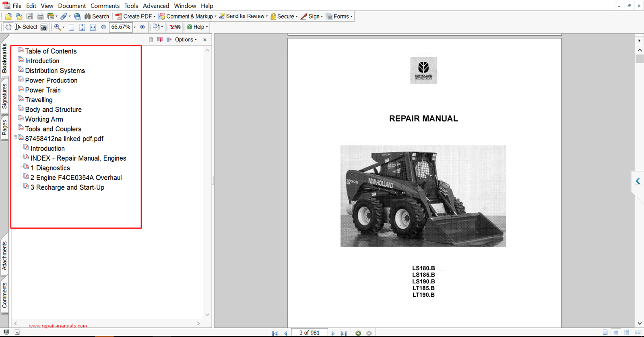This screenshot has height=337, width=644.
Task: Click the Save icon in toolbar
Action: pyautogui.click(x=30, y=17)
